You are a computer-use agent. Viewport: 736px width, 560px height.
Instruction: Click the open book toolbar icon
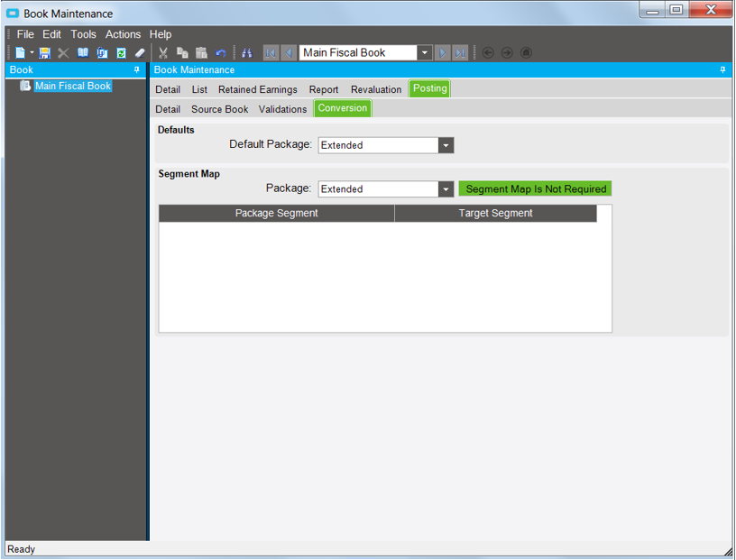(83, 52)
